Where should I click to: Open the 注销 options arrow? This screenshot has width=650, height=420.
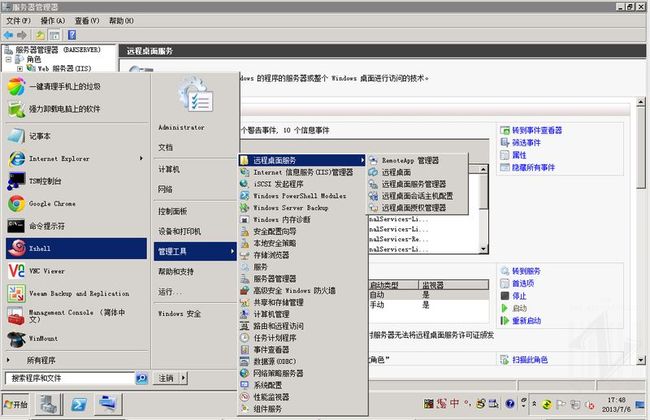coord(184,378)
